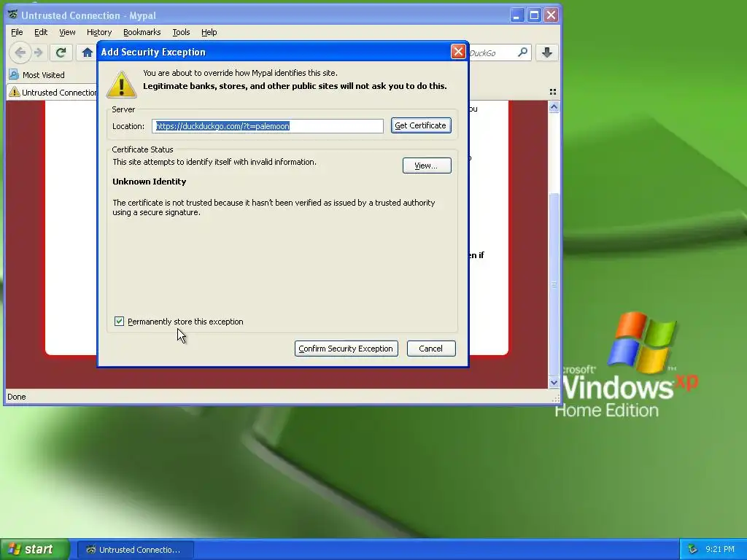Select the Untrusted Connection tab
The height and width of the screenshot is (560, 747).
pyautogui.click(x=53, y=93)
